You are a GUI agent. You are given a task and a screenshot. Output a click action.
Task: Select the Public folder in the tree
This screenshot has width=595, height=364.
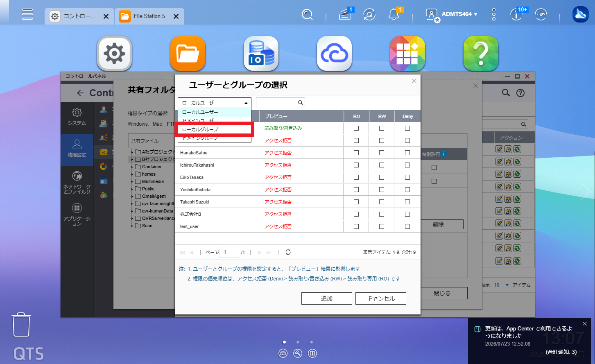click(148, 189)
